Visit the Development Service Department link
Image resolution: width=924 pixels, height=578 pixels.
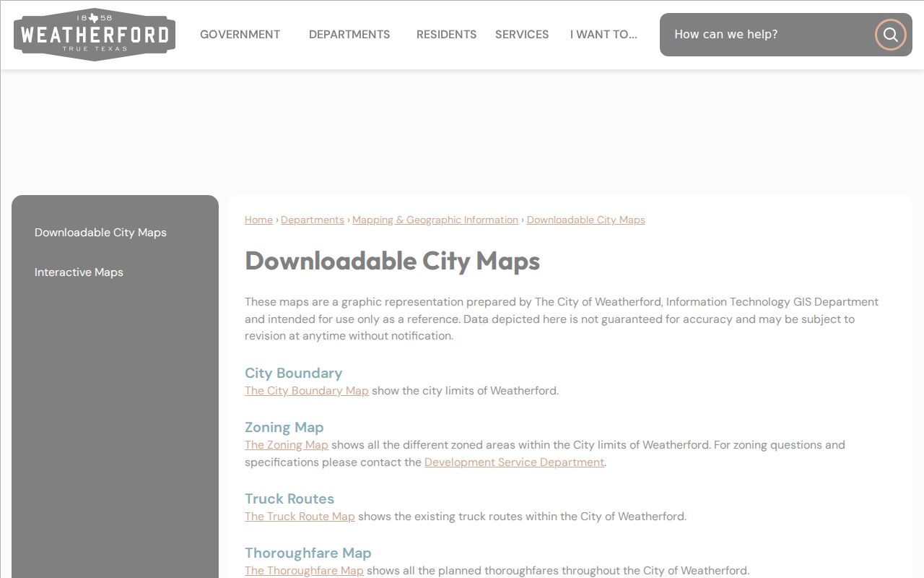pos(514,462)
